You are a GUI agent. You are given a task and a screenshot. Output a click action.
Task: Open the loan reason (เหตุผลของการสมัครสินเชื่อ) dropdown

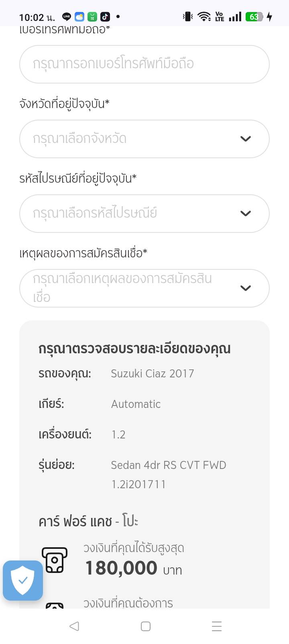[x=144, y=288]
